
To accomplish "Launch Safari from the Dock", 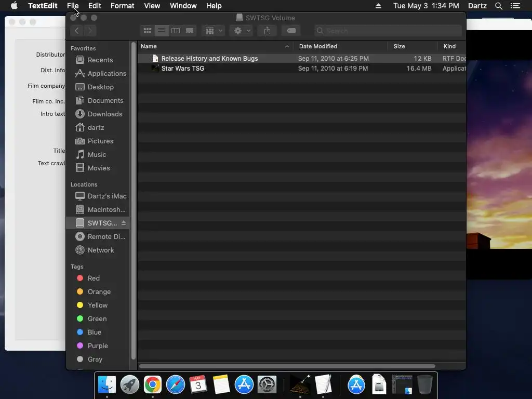I will [176, 384].
